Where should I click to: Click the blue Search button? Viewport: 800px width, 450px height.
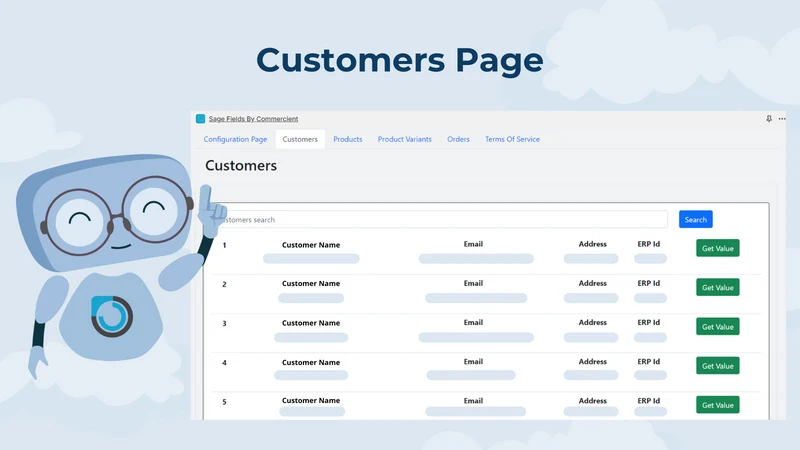tap(695, 219)
